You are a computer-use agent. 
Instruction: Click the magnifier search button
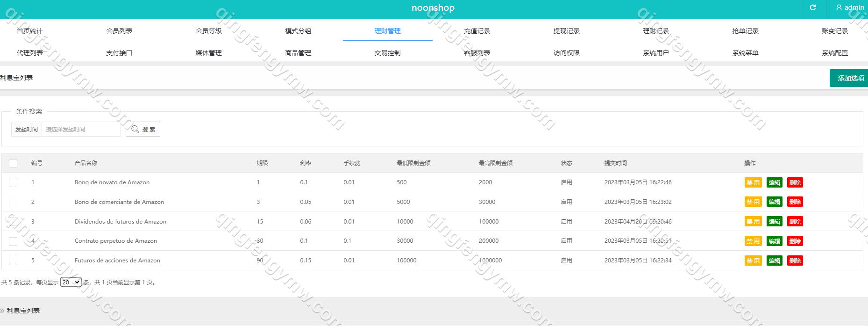tap(143, 129)
